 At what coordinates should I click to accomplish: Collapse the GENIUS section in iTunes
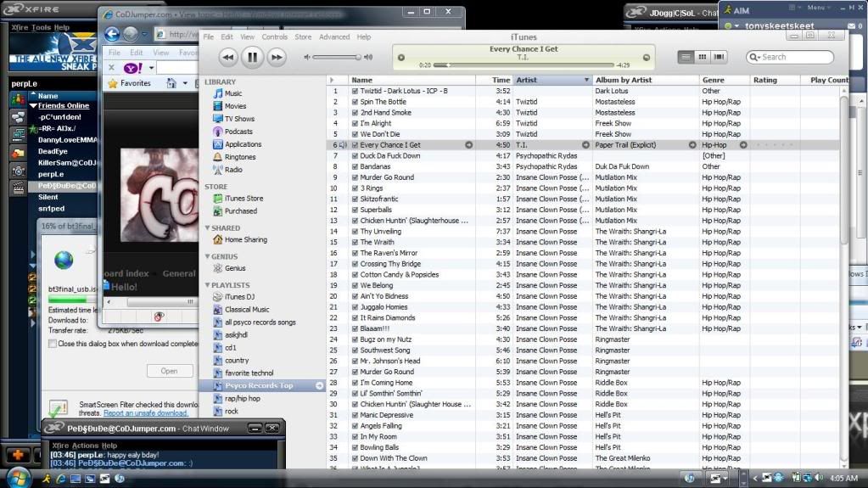tap(207, 256)
